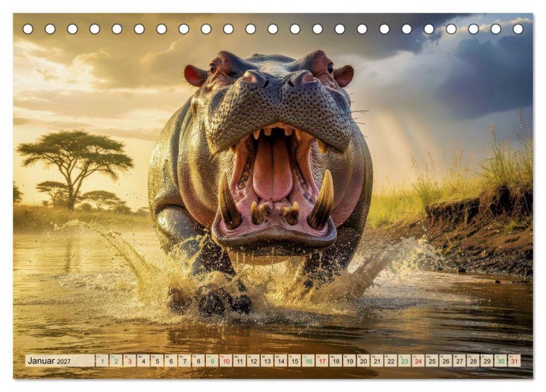Choose the green date 16

[x=309, y=361]
